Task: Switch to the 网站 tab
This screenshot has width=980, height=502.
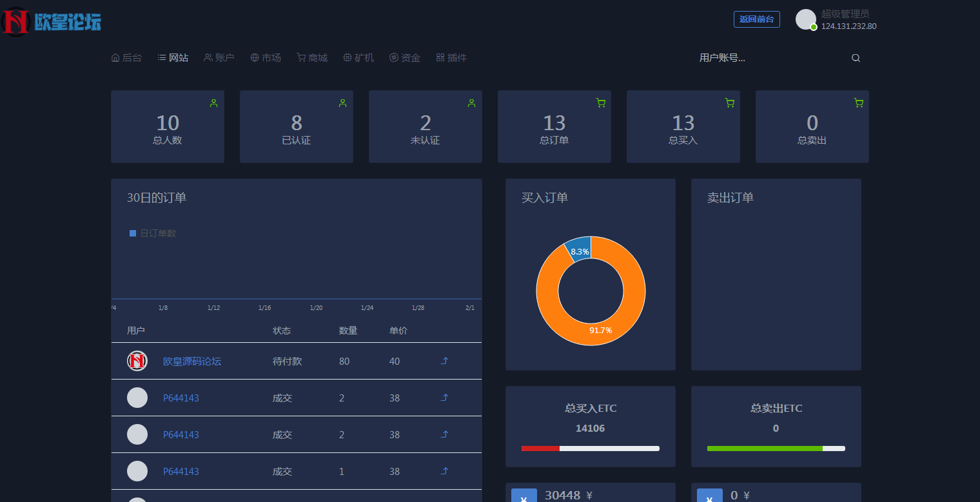Action: [173, 57]
